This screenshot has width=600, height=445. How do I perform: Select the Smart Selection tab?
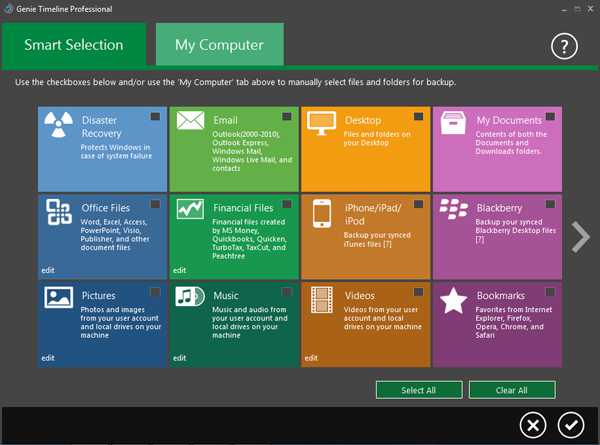(74, 45)
